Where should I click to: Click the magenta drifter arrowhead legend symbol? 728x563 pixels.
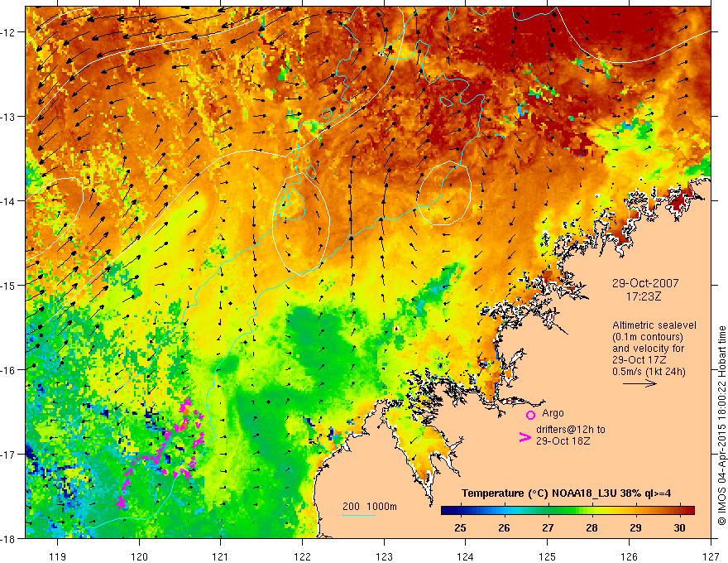coord(525,437)
